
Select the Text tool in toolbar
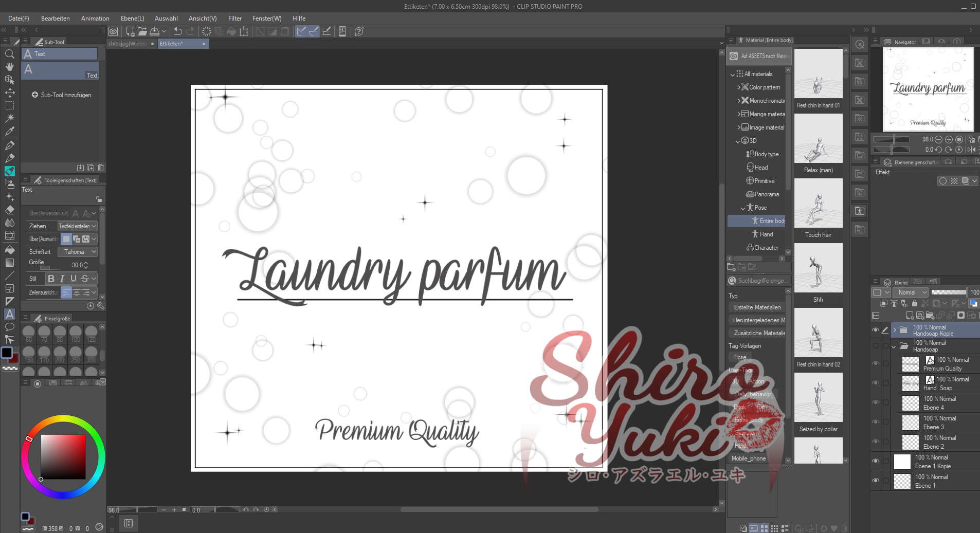pyautogui.click(x=9, y=314)
